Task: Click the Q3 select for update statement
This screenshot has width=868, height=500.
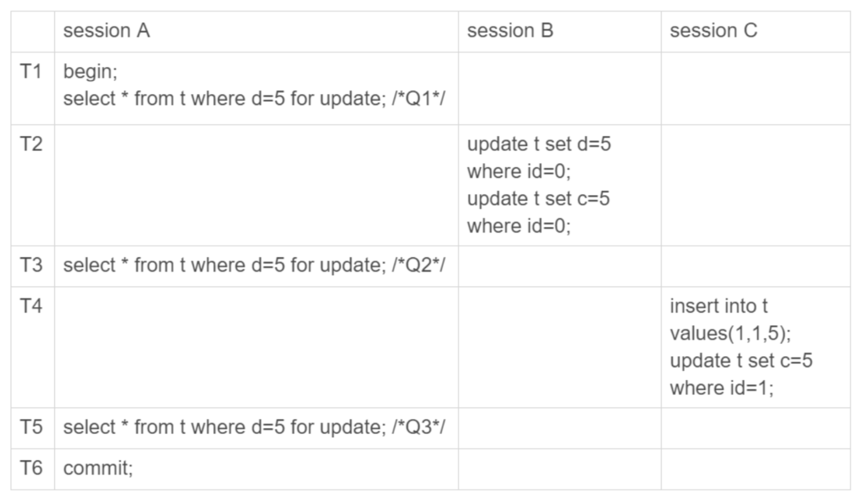Action: coord(254,427)
